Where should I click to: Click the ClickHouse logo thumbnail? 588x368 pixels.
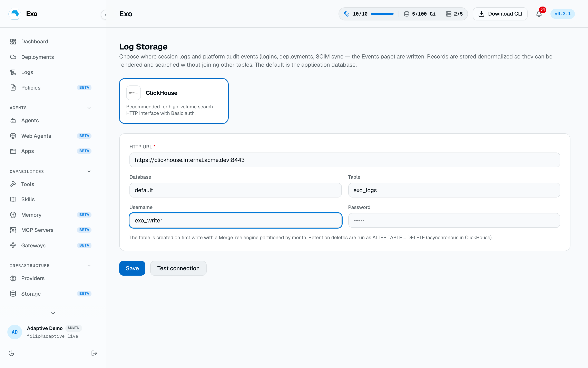point(133,93)
